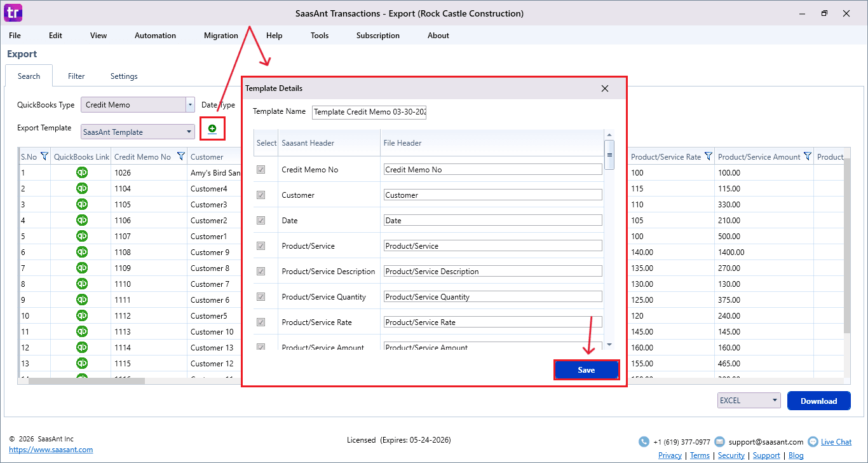The image size is (868, 463).
Task: Save the template details
Action: pos(587,370)
